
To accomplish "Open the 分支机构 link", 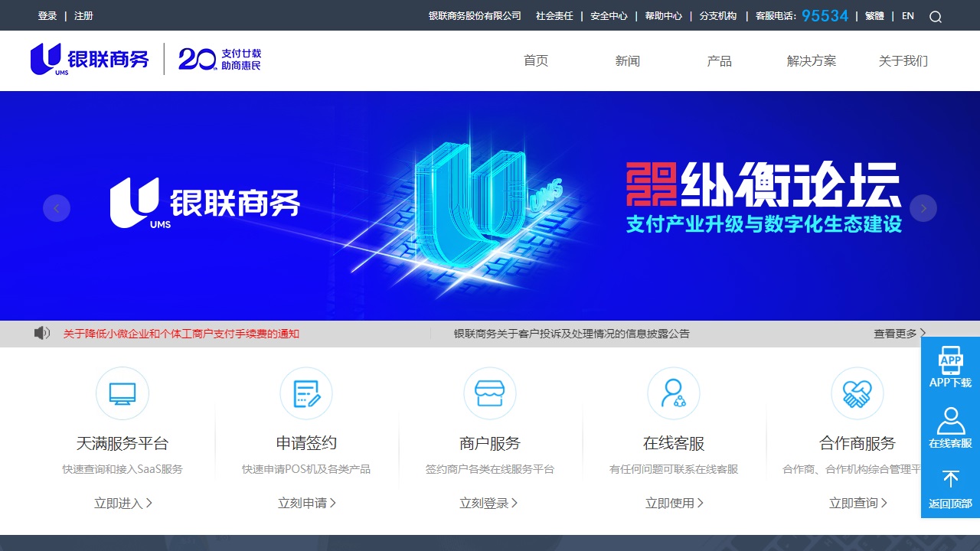I will 718,16.
